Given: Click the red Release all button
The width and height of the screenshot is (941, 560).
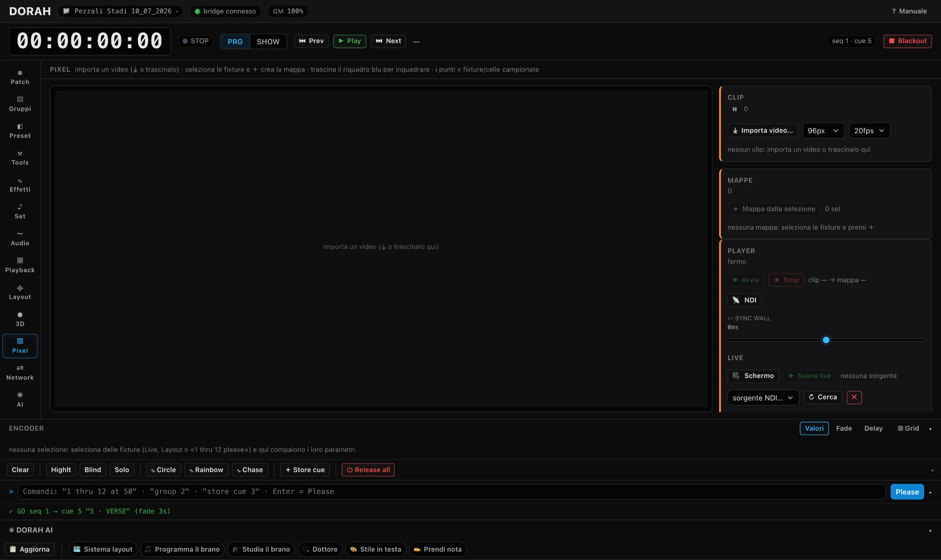Looking at the screenshot, I should tap(368, 470).
